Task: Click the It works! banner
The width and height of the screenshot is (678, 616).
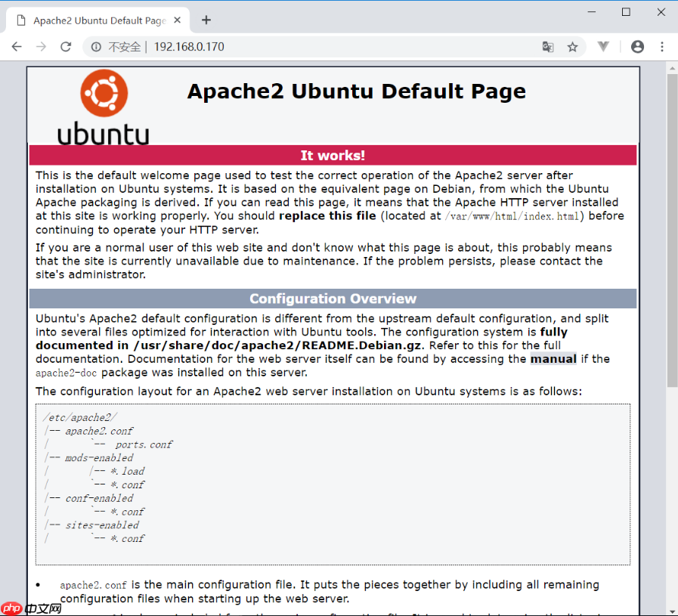Action: pos(333,155)
